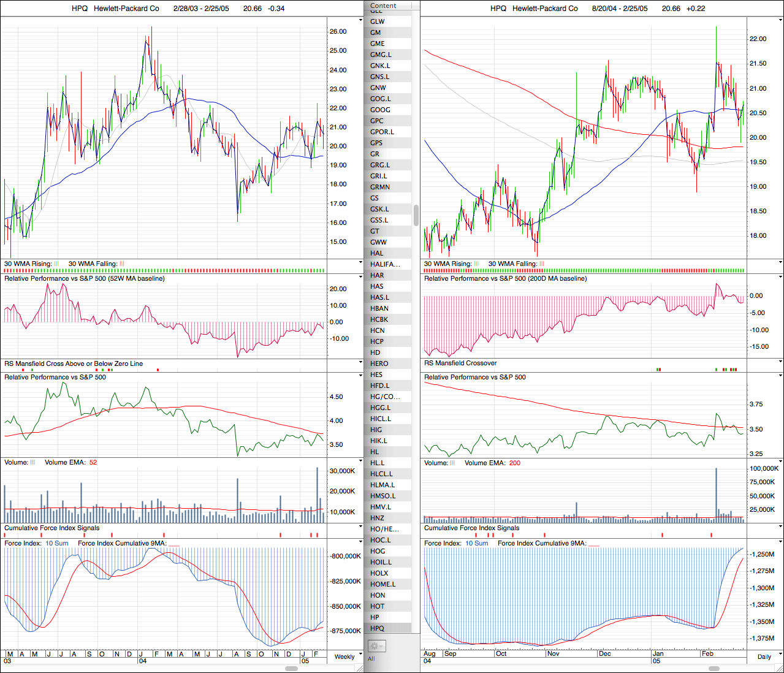Image resolution: width=784 pixels, height=673 pixels.
Task: Open the daily Cumulative Force Index Signals arrow
Action: point(780,526)
